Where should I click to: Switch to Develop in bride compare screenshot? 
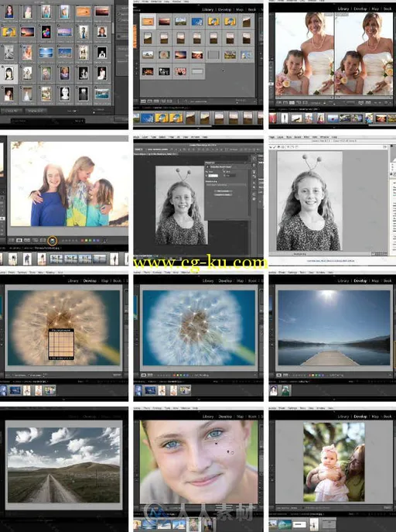[360, 9]
